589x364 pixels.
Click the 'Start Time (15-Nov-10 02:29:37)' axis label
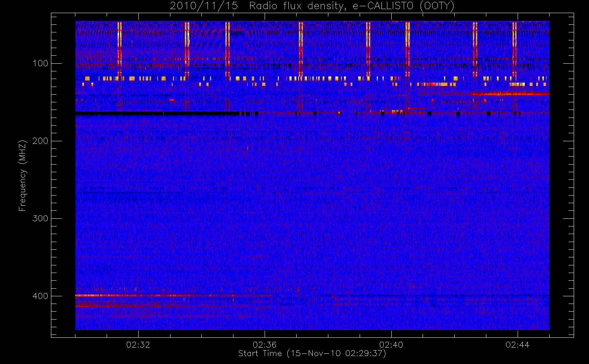[x=312, y=353]
